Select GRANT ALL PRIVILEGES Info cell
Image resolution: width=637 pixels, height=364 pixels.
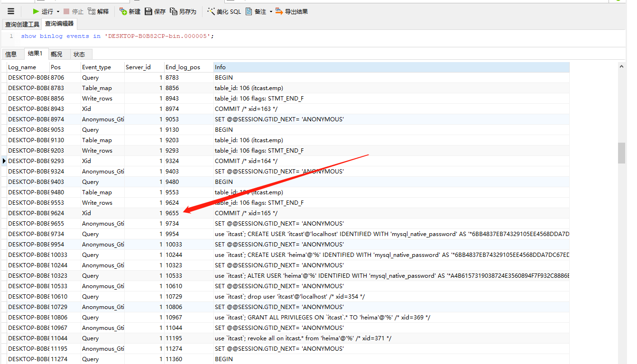pos(391,318)
